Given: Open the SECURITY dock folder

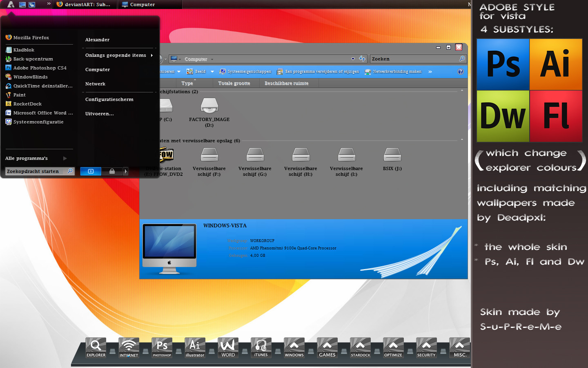Looking at the screenshot, I should point(426,348).
